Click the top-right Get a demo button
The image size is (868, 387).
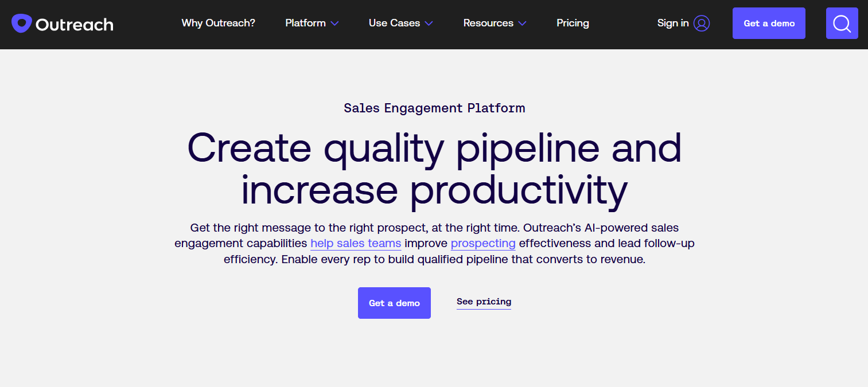(769, 23)
